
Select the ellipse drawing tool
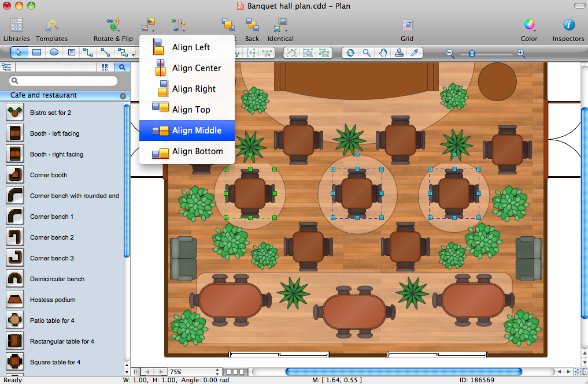point(54,53)
